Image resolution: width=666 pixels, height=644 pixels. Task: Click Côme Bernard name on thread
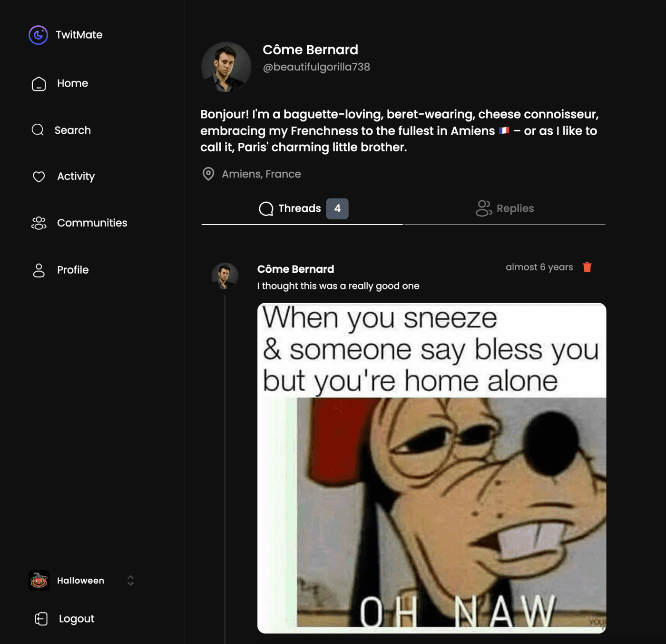[x=295, y=269]
